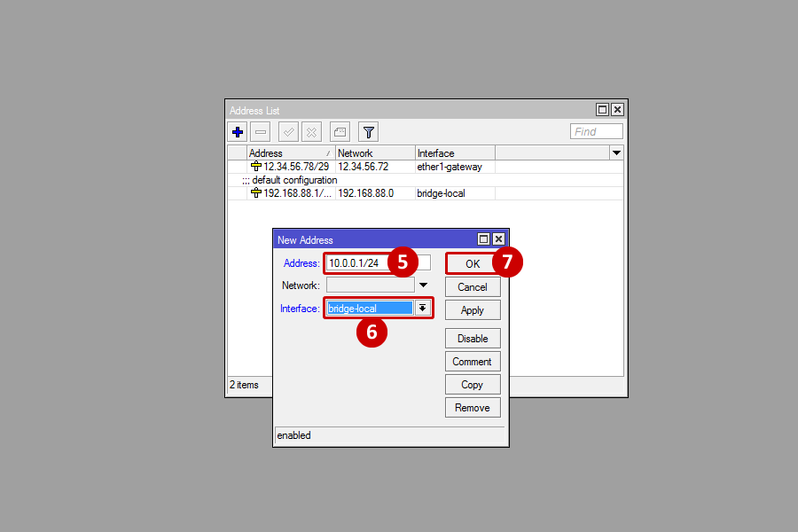Viewport: 798px width, 532px height.
Task: Maximize the Address List window
Action: coord(602,109)
